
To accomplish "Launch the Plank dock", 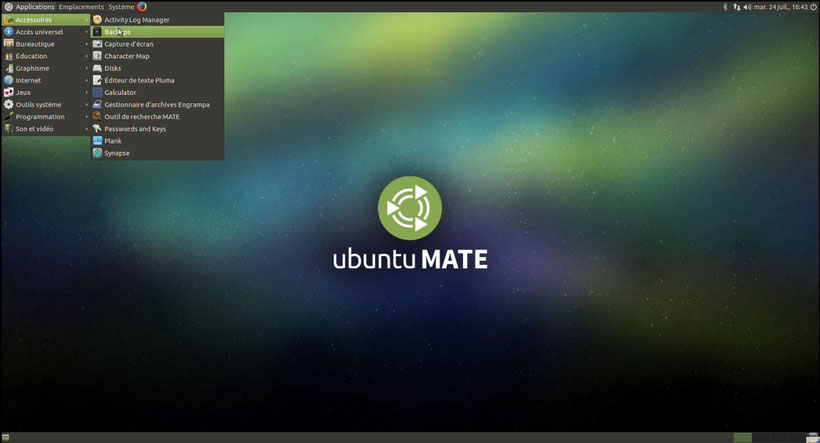I will 157,141.
